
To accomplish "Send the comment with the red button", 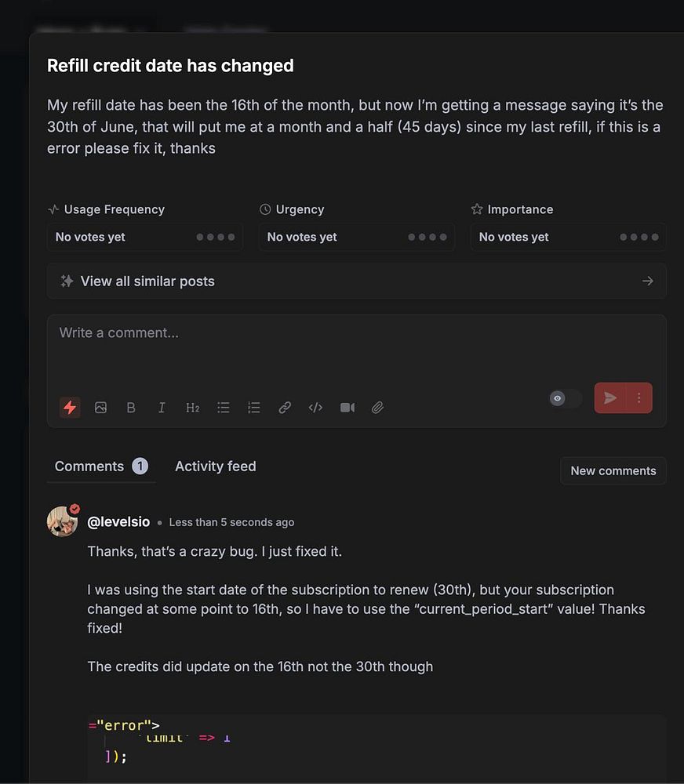I will tap(610, 398).
